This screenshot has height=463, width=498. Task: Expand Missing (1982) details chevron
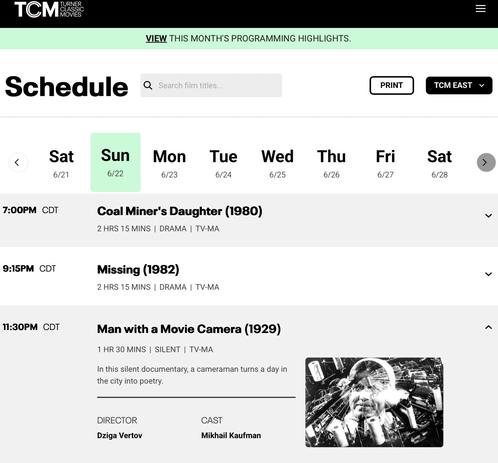point(488,274)
